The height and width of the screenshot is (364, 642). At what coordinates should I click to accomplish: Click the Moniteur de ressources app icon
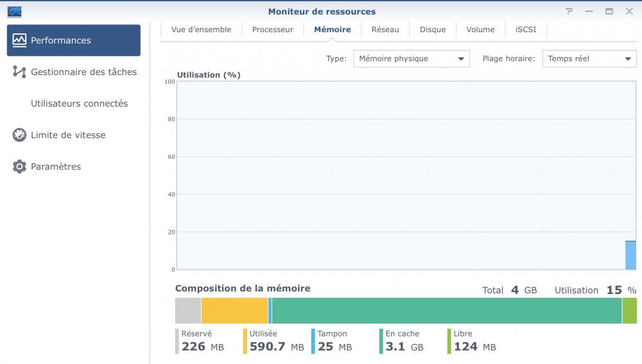[x=13, y=12]
